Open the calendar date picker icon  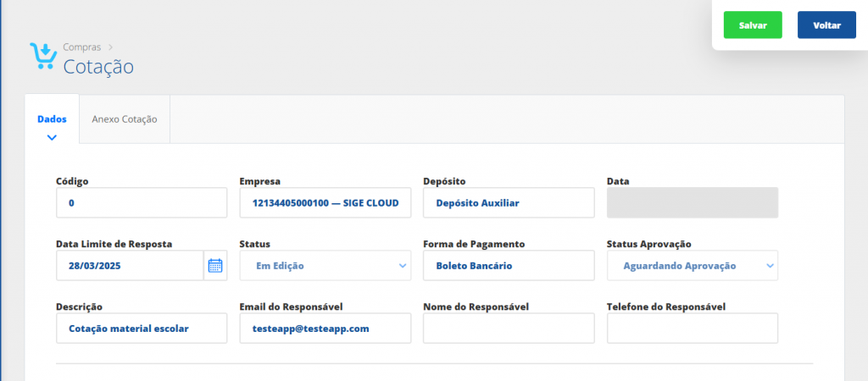click(215, 266)
